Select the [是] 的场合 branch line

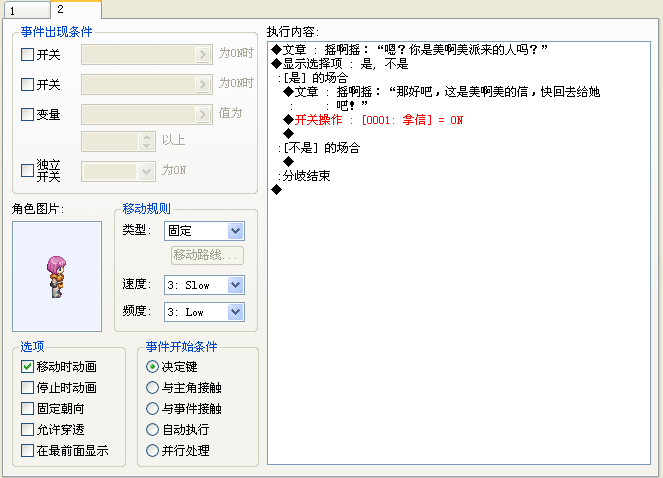(459, 78)
